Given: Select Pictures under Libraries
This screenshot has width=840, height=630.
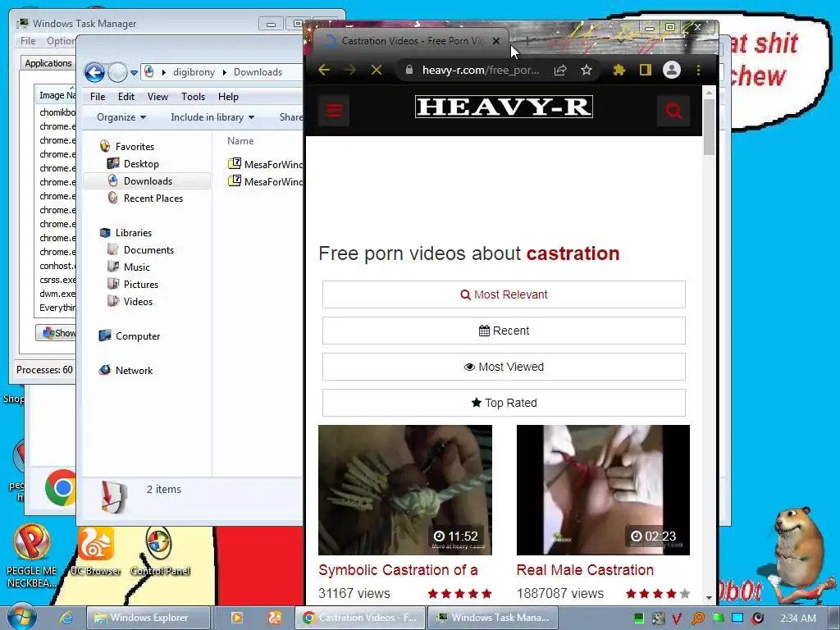Looking at the screenshot, I should click(x=141, y=285).
